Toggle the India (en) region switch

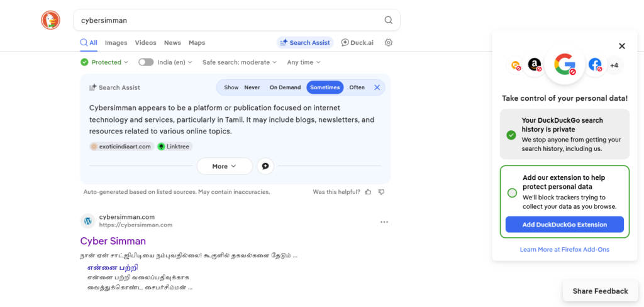[x=146, y=62]
